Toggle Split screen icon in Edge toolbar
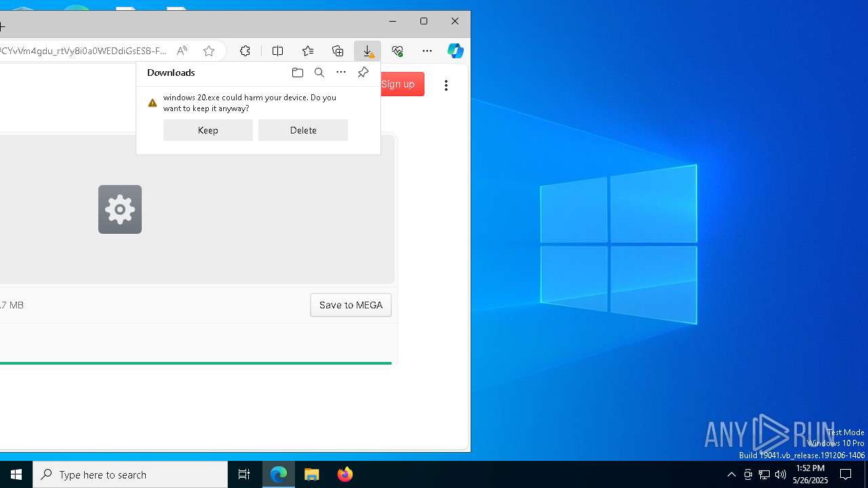Image resolution: width=868 pixels, height=488 pixels. [x=277, y=51]
